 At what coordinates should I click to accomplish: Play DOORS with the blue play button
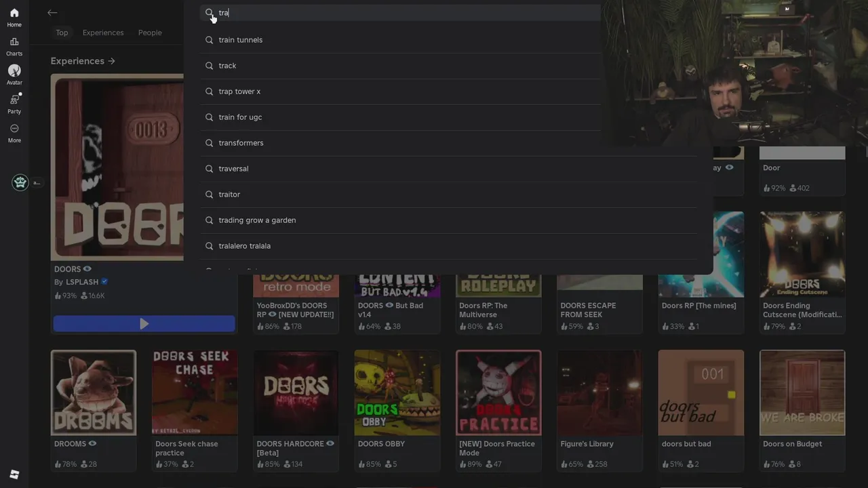[x=144, y=324]
